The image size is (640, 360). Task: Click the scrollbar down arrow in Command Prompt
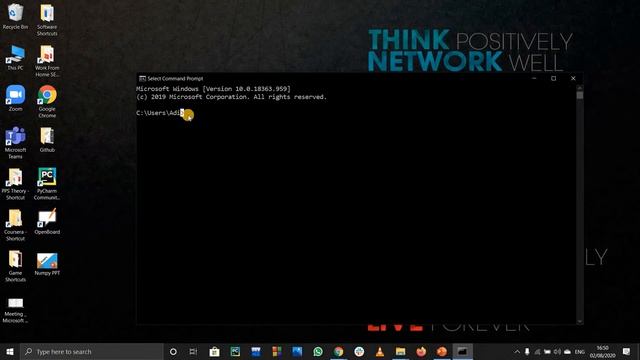click(580, 322)
